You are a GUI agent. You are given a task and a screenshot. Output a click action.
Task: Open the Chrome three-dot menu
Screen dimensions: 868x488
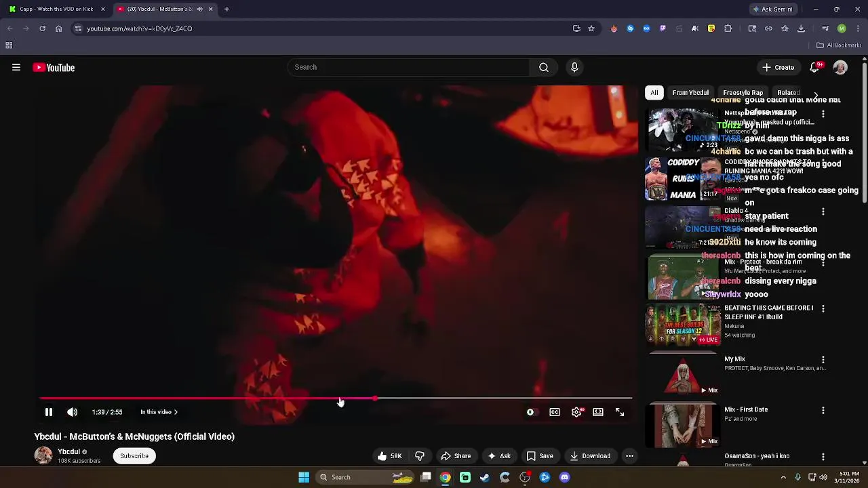[858, 28]
